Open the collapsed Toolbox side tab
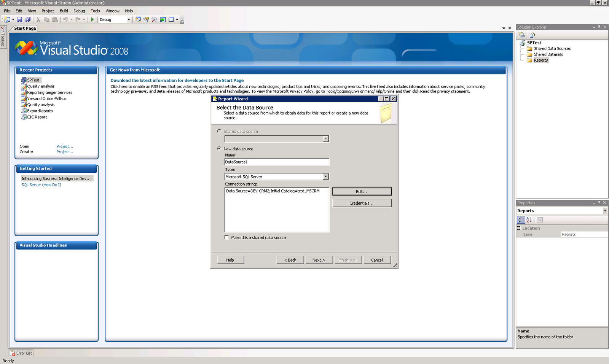Screen dimensions: 609x364 [x=3, y=37]
